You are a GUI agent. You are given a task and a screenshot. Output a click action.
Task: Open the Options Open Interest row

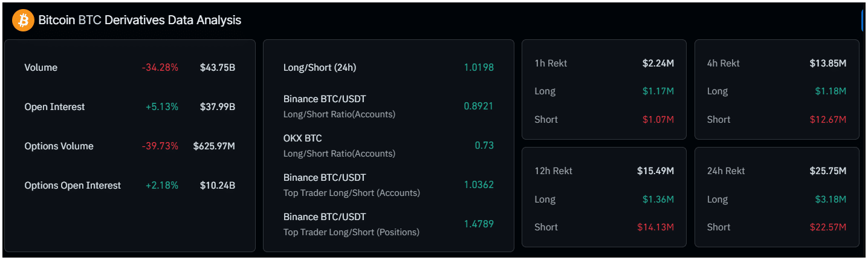point(129,186)
